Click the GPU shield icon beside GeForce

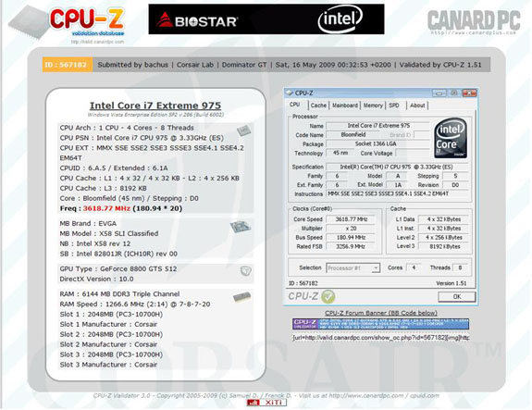click(x=245, y=271)
